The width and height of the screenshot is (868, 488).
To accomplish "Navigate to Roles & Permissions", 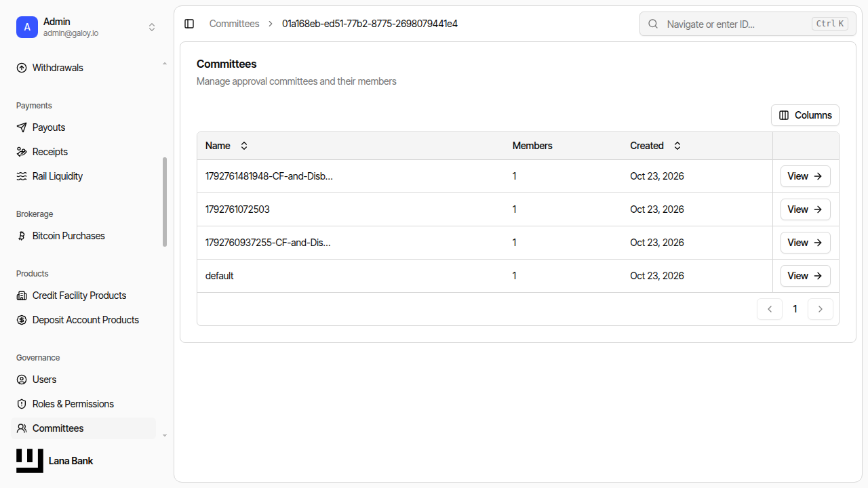I will pos(83,404).
